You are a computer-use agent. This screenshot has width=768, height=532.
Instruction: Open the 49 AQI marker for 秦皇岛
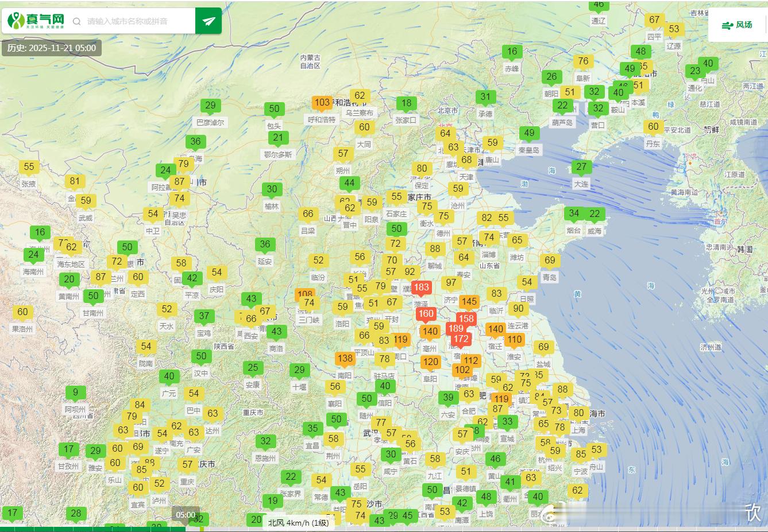point(530,133)
